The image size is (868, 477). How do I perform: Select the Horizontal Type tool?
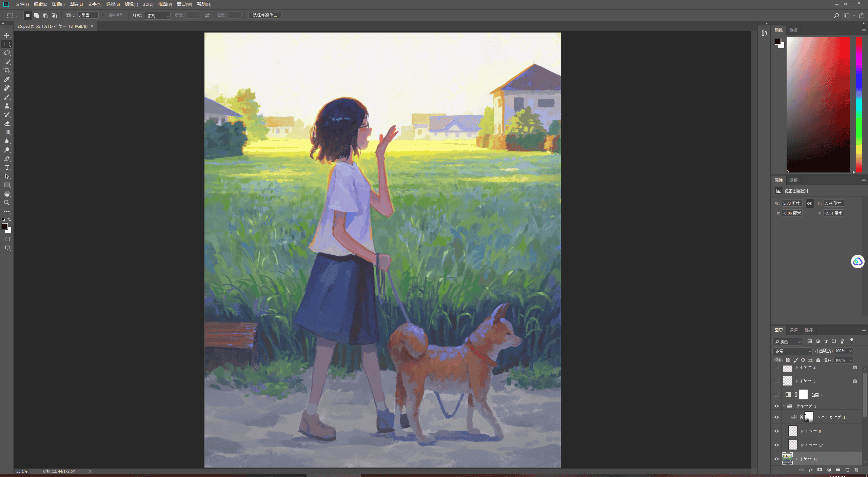[7, 167]
